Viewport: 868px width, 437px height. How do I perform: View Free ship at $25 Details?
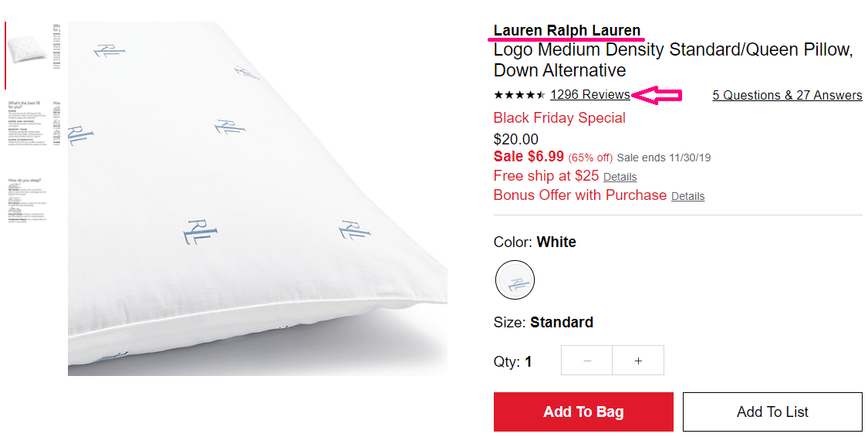click(x=620, y=177)
